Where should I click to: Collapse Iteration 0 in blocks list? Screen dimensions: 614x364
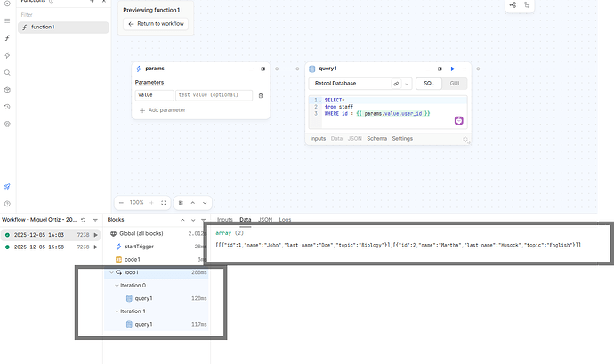(116, 286)
